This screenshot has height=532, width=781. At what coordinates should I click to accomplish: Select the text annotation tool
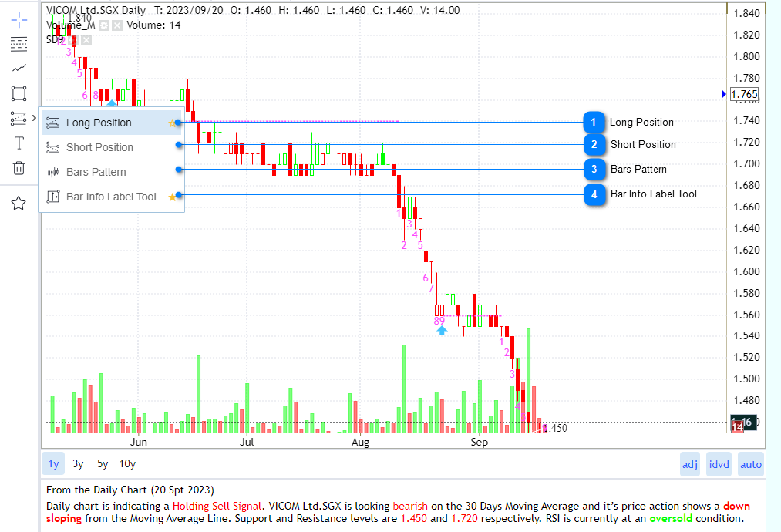click(x=19, y=143)
